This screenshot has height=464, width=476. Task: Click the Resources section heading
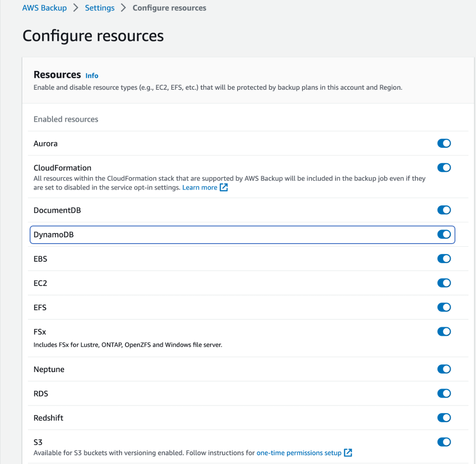click(x=57, y=75)
